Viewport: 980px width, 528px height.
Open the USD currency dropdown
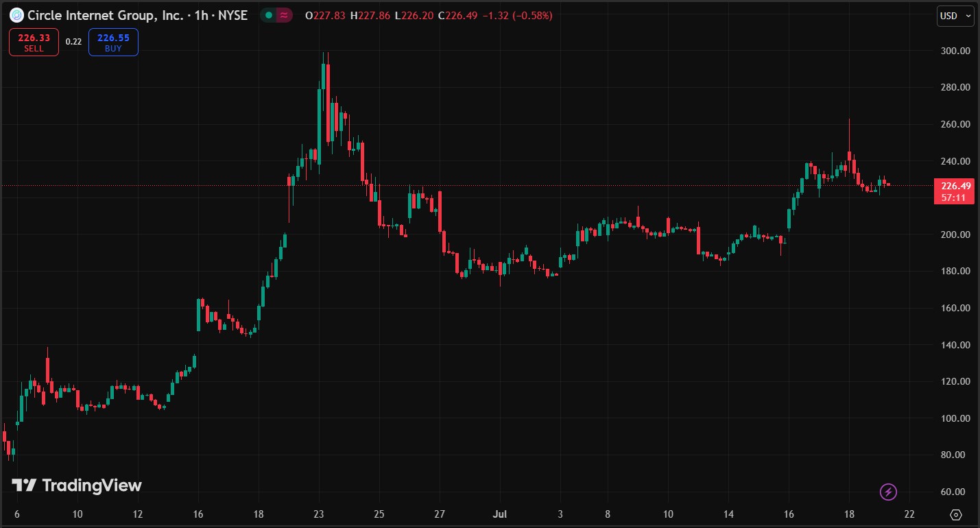(x=955, y=16)
